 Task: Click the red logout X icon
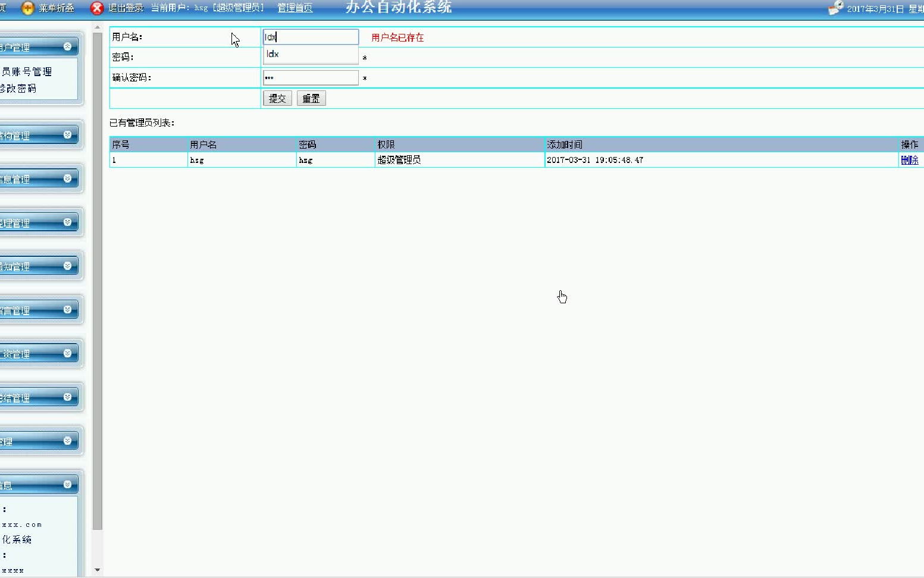pyautogui.click(x=97, y=8)
